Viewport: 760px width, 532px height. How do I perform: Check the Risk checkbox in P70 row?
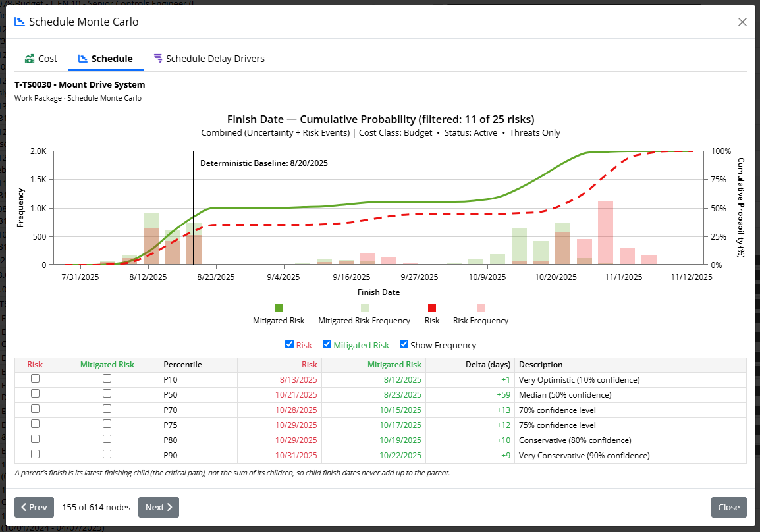coord(35,408)
